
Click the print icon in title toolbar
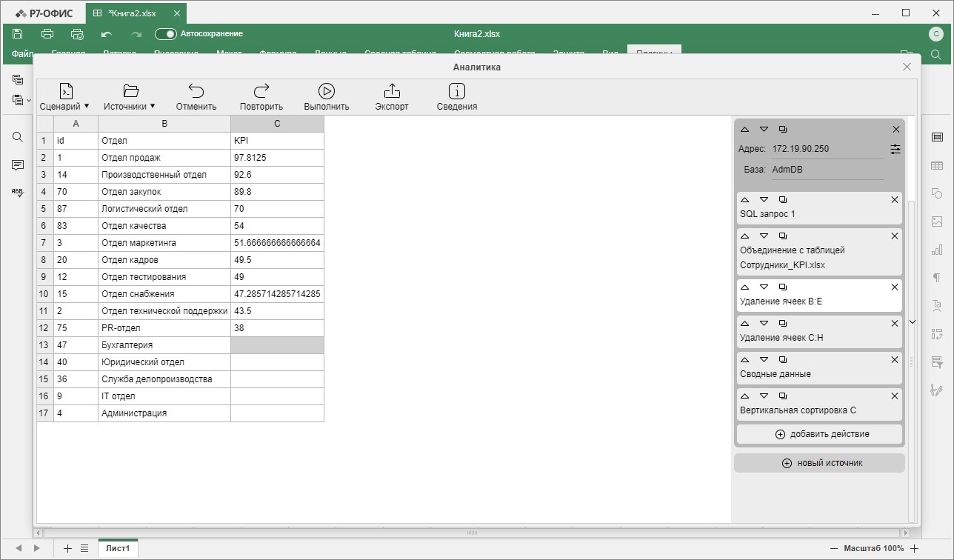click(47, 34)
